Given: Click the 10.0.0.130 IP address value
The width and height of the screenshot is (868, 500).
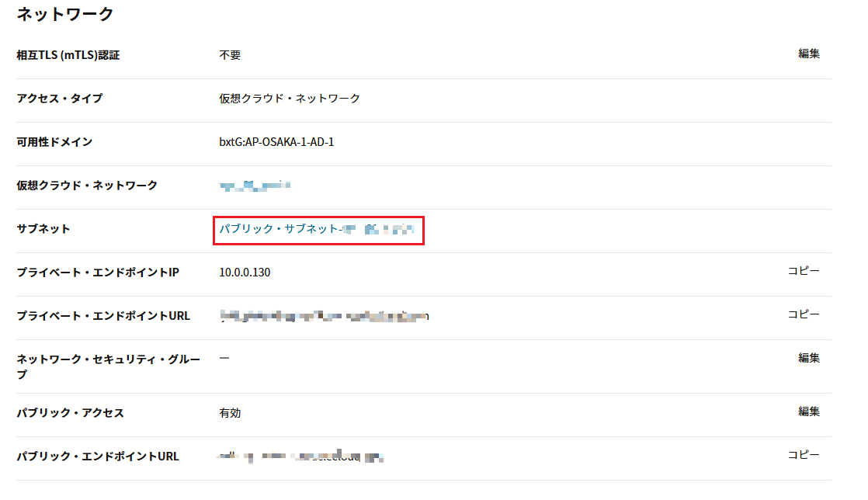Looking at the screenshot, I should coord(245,273).
